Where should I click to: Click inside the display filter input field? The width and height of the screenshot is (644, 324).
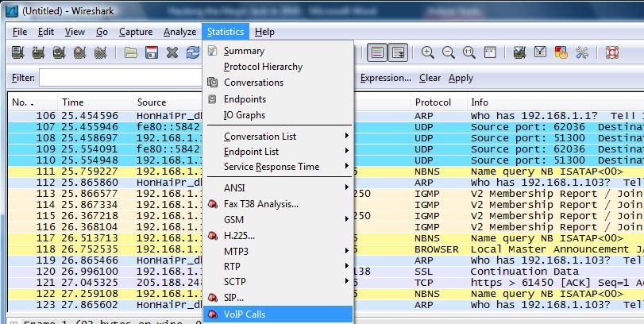click(x=121, y=78)
